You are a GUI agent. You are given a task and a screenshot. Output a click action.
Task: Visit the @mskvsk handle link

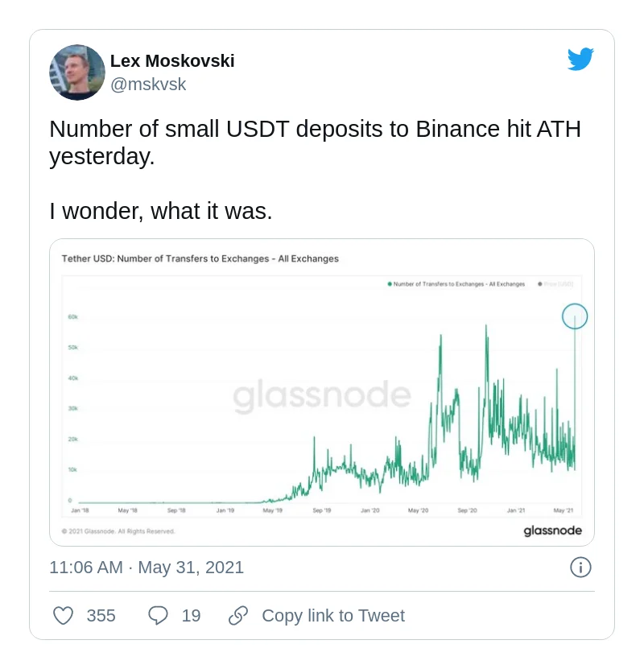(148, 85)
